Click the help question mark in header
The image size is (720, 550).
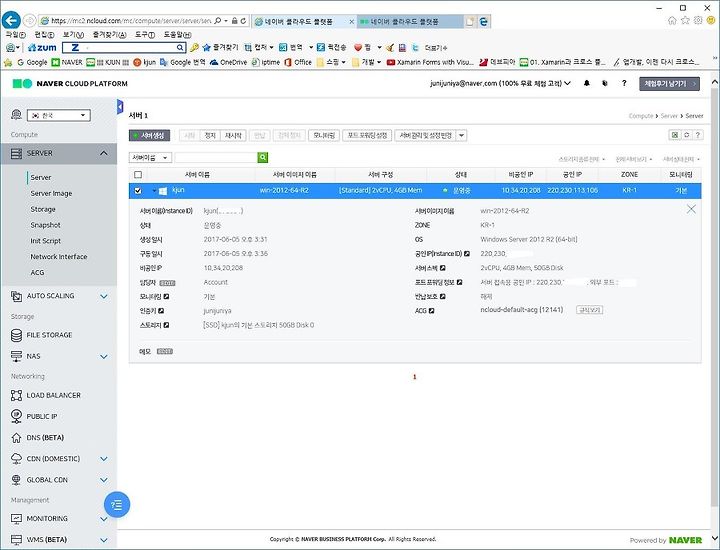(x=624, y=83)
